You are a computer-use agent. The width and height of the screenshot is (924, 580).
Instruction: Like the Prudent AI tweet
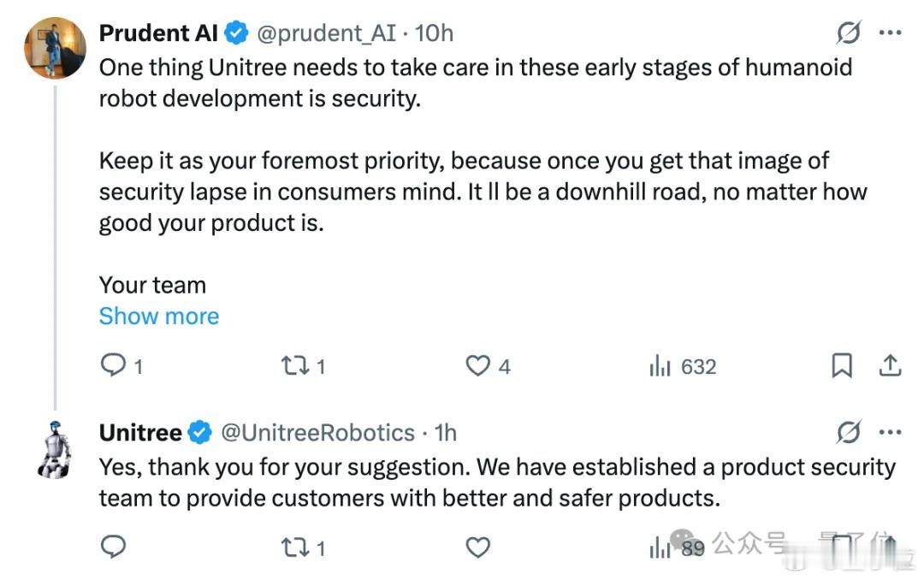pos(477,367)
